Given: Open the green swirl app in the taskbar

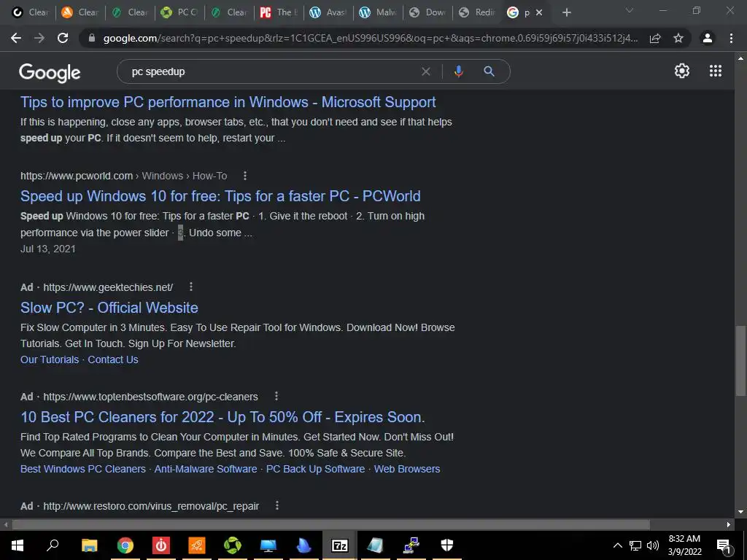Looking at the screenshot, I should (x=233, y=545).
